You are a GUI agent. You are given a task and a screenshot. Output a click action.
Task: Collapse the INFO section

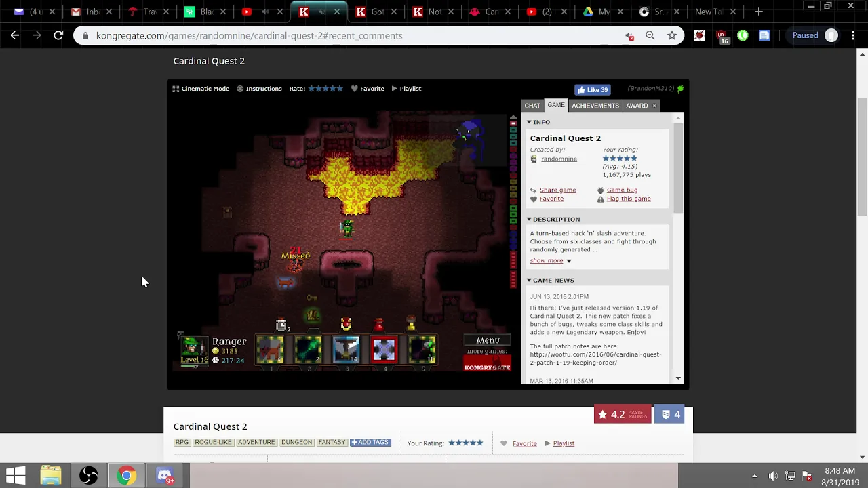coord(538,122)
